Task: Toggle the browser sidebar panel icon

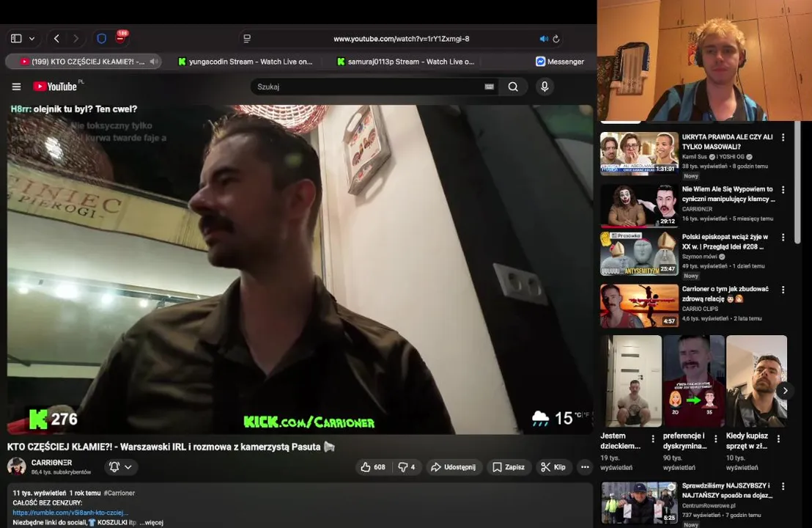Action: [16, 38]
